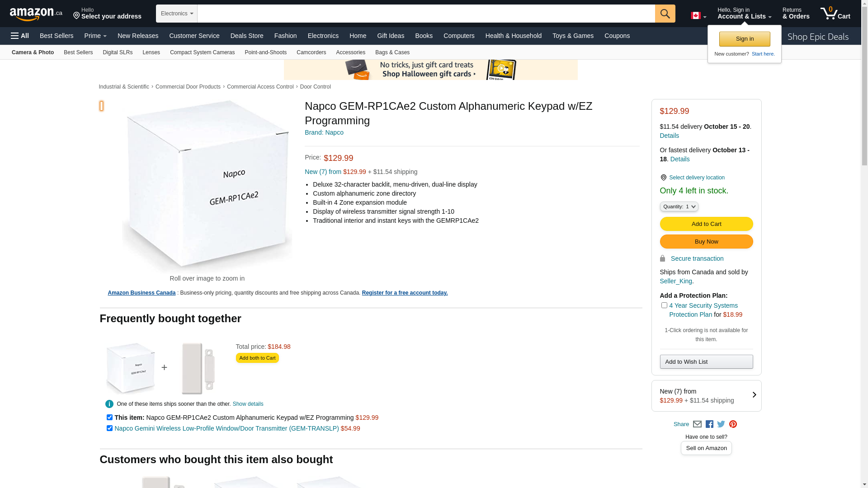Open the Deals Store menu item

click(246, 36)
